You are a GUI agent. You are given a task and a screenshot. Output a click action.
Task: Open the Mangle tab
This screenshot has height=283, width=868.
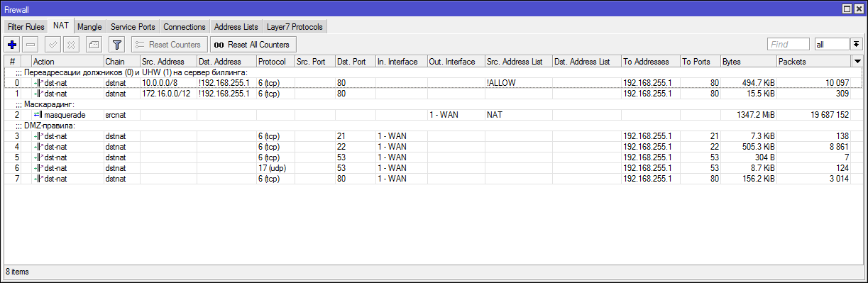click(90, 27)
